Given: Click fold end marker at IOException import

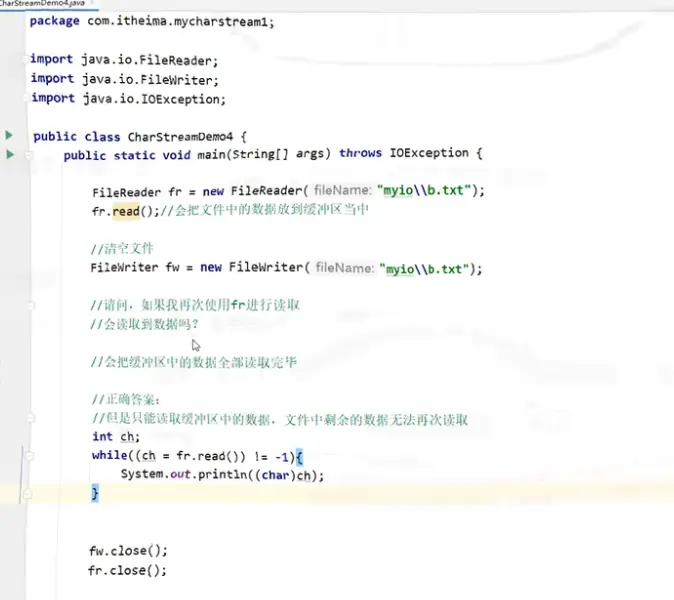Looking at the screenshot, I should (27, 98).
